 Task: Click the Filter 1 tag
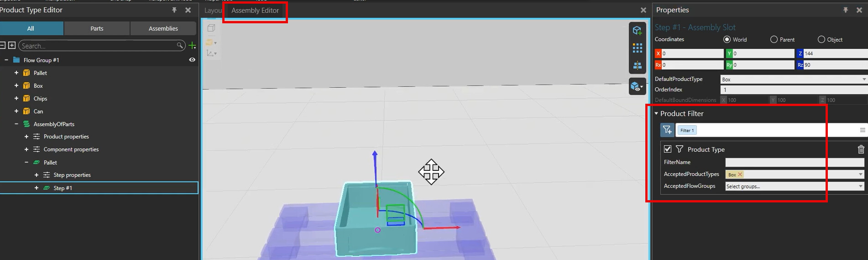tap(687, 131)
